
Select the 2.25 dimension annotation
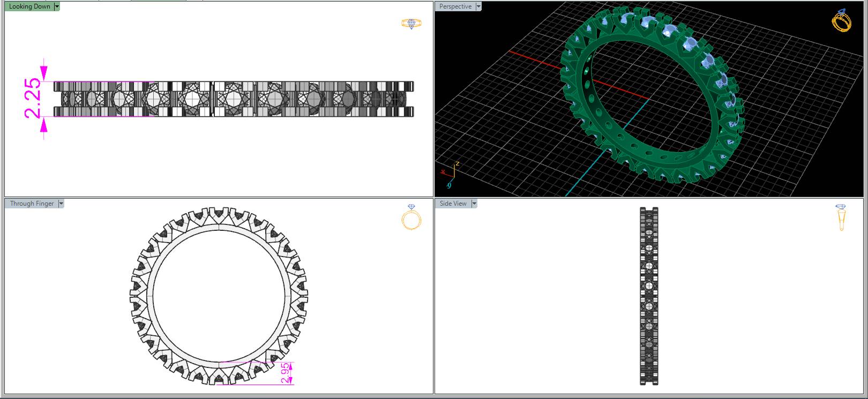pyautogui.click(x=33, y=99)
